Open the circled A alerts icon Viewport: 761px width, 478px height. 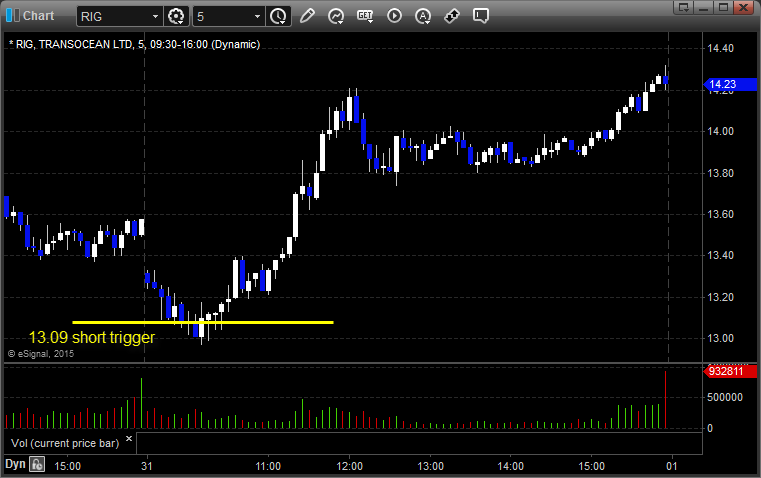423,16
